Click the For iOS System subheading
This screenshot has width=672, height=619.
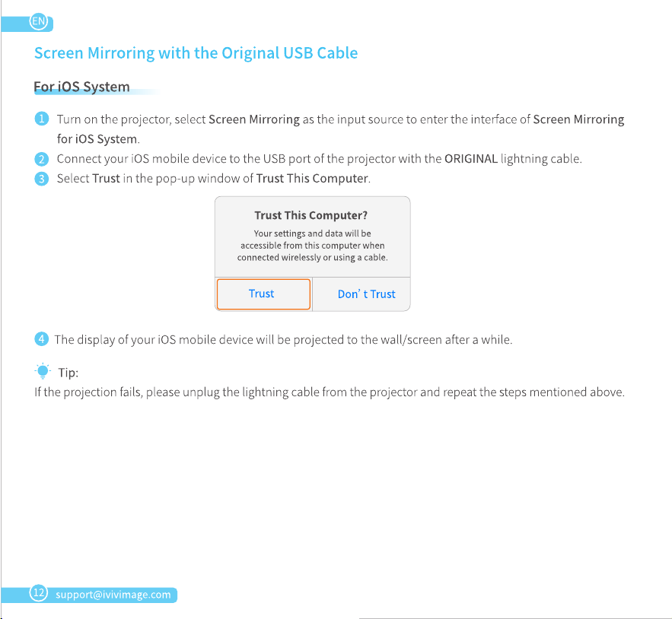[x=82, y=87]
